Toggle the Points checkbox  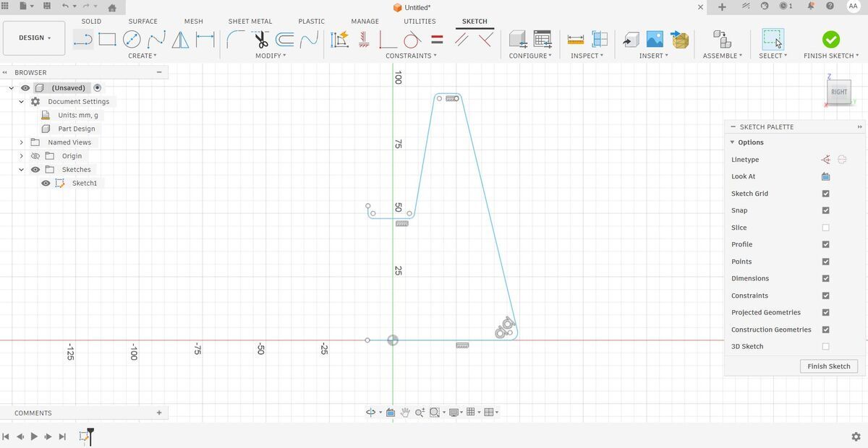pyautogui.click(x=825, y=262)
